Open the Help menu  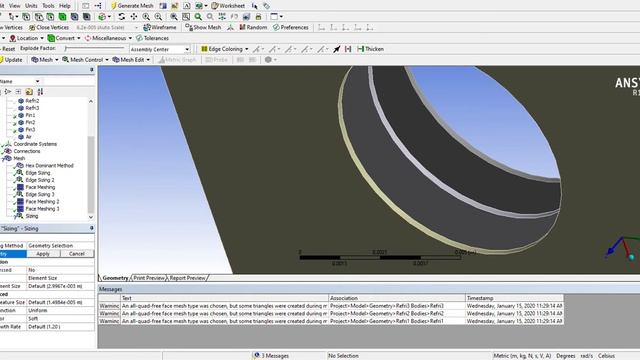pyautogui.click(x=64, y=6)
